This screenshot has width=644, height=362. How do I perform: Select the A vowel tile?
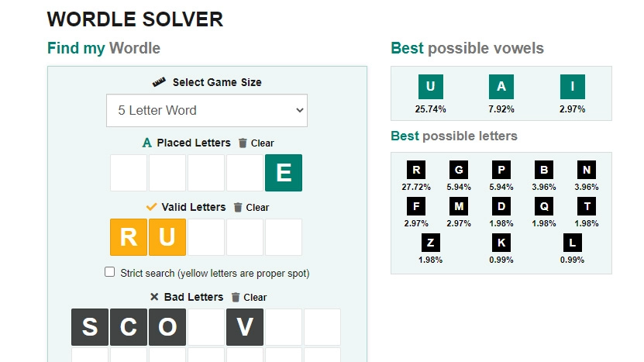coord(501,87)
